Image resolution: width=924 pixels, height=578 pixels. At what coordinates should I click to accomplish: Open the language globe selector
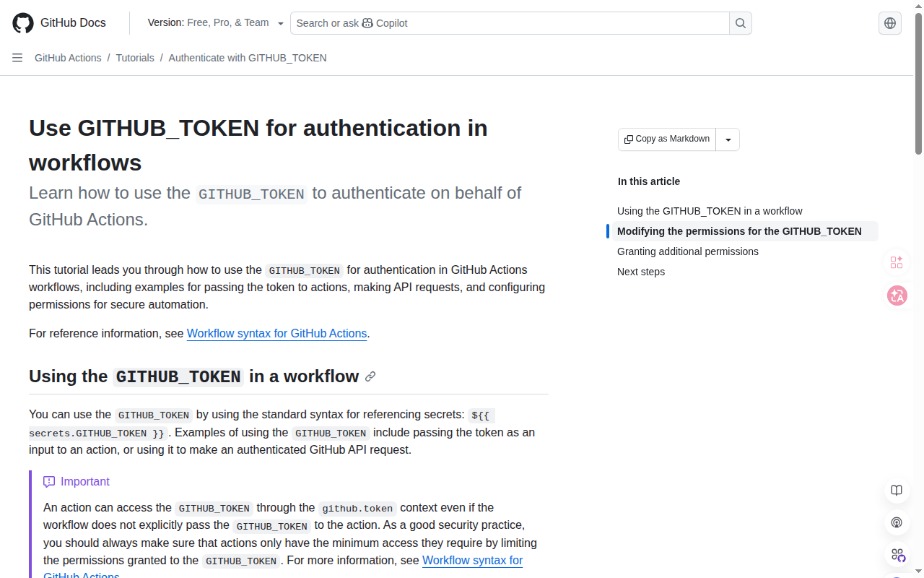(890, 23)
